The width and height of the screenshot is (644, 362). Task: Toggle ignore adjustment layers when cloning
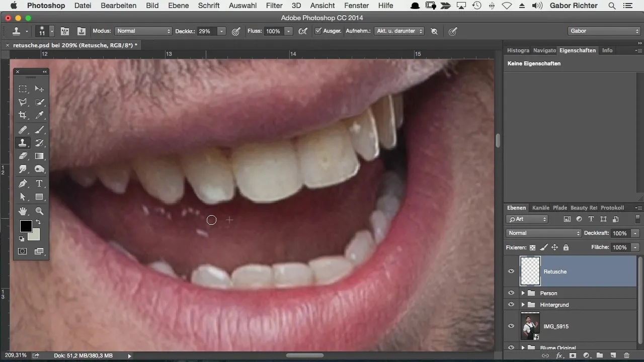click(x=434, y=31)
